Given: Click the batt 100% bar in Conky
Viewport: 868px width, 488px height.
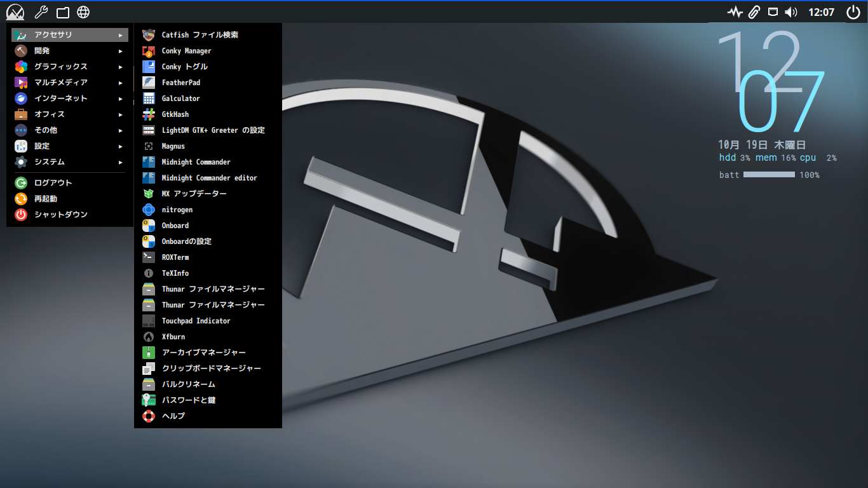Looking at the screenshot, I should pos(769,175).
